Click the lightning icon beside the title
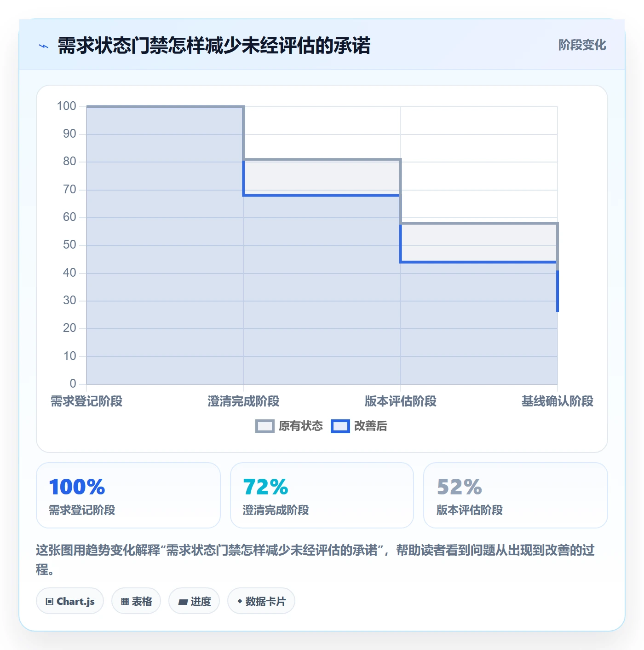644x650 pixels. (x=44, y=46)
